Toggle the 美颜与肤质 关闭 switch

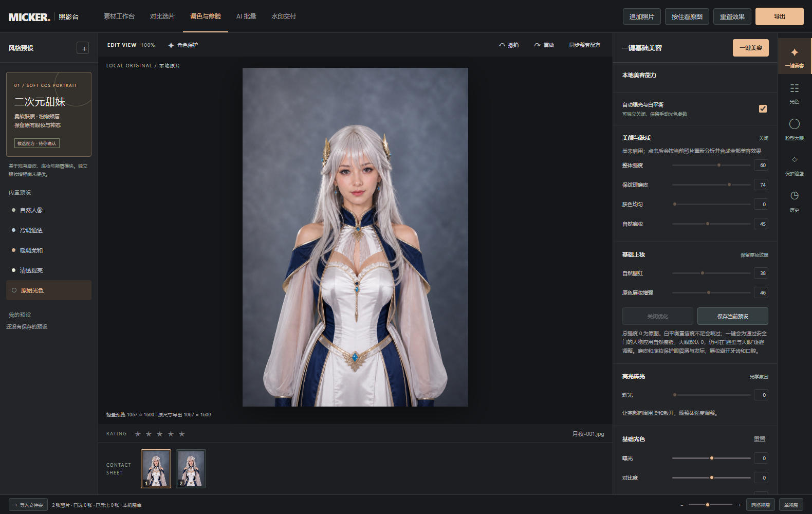(763, 138)
